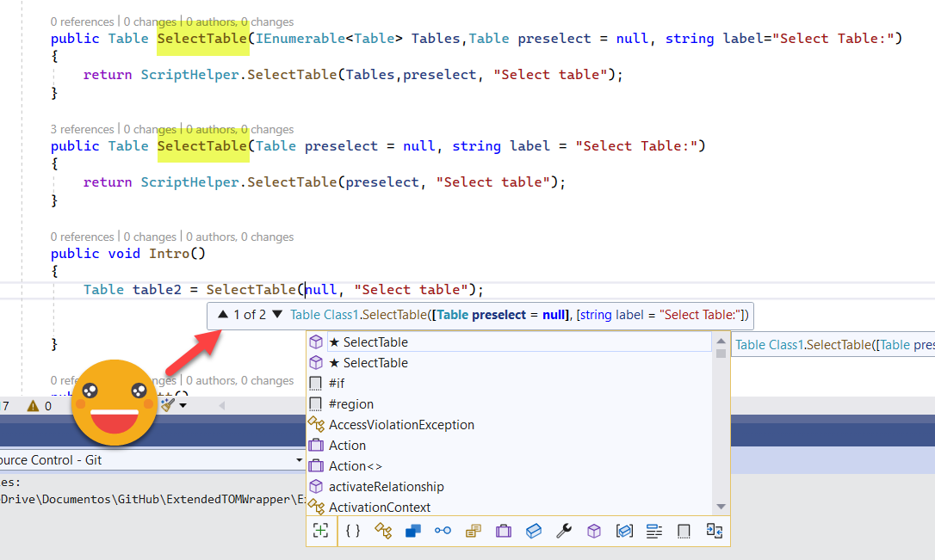The width and height of the screenshot is (935, 560).
Task: Toggle the snippets filter in completion bar
Action: [684, 531]
